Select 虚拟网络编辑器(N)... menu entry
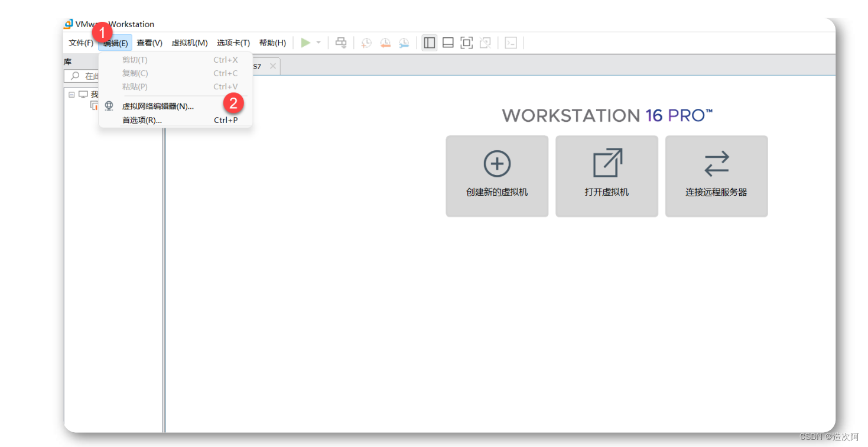Screen dimensions: 868x447 pos(175,106)
